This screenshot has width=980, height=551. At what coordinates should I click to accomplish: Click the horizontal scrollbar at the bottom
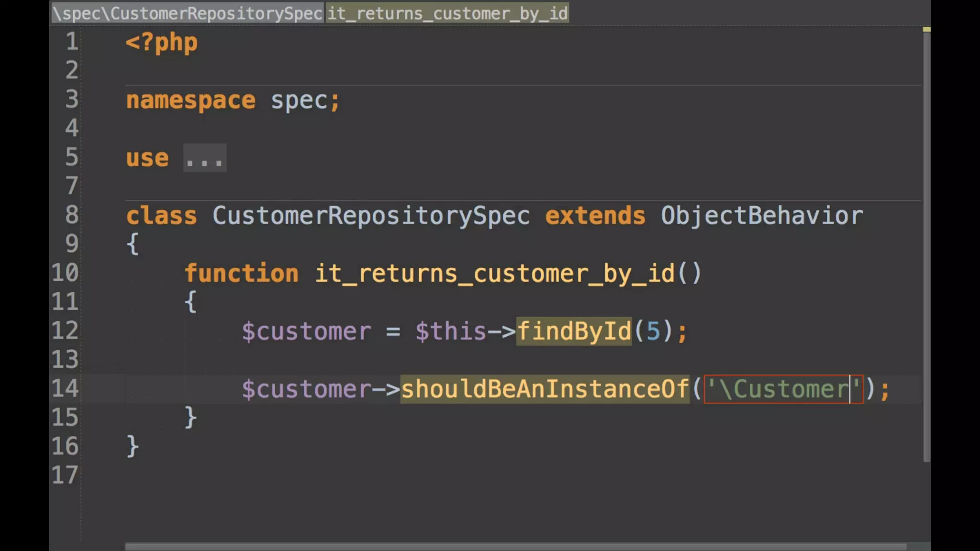(515, 546)
